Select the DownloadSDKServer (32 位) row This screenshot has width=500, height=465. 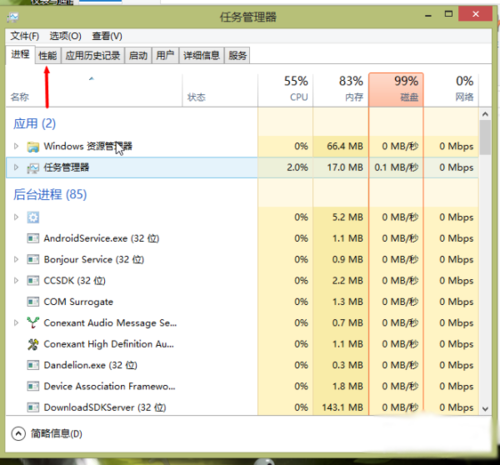click(242, 407)
